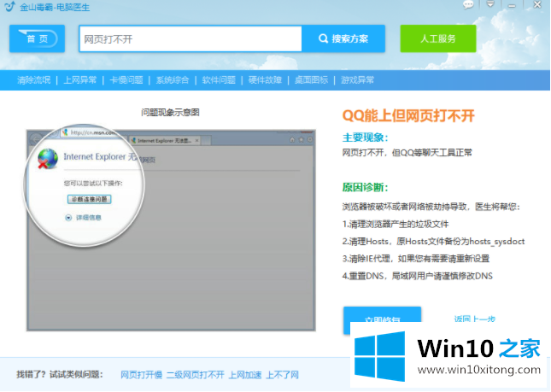
Task: Click the 搜索方案 search button
Action: pyautogui.click(x=343, y=38)
